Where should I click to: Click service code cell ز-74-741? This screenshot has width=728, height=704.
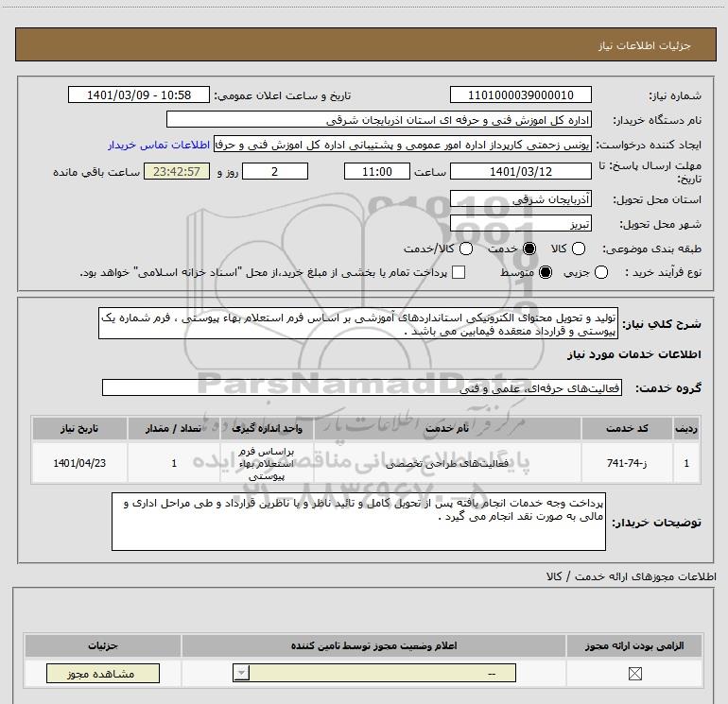point(627,463)
